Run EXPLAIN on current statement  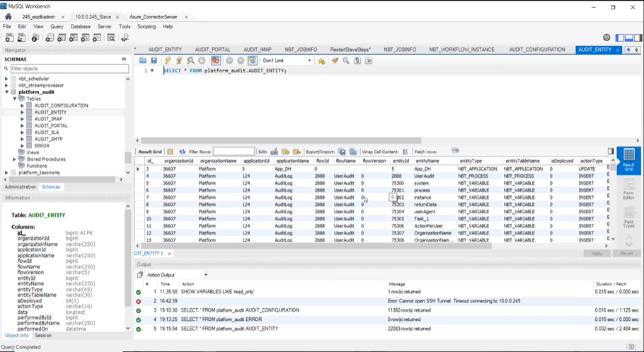pyautogui.click(x=190, y=60)
